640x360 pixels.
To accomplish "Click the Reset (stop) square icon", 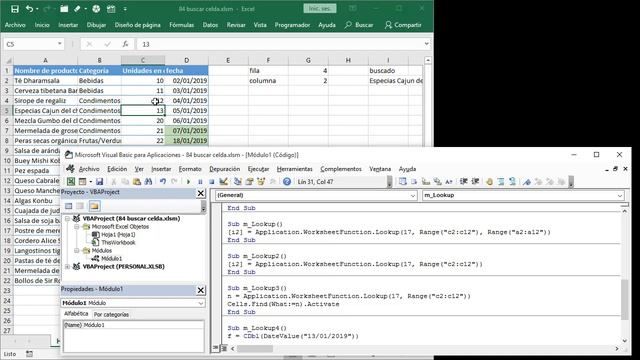I will point(211,182).
